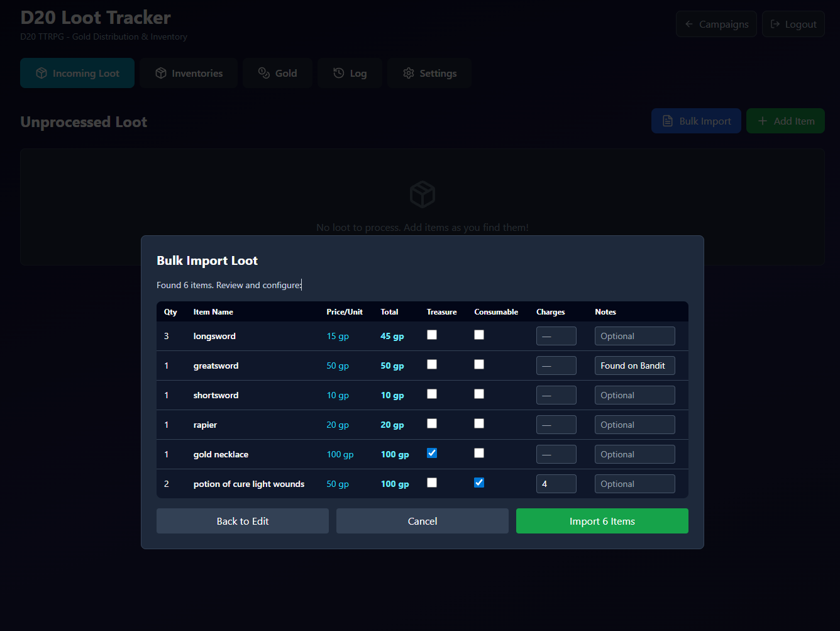
Task: Edit the greatsword notes field
Action: tap(634, 366)
